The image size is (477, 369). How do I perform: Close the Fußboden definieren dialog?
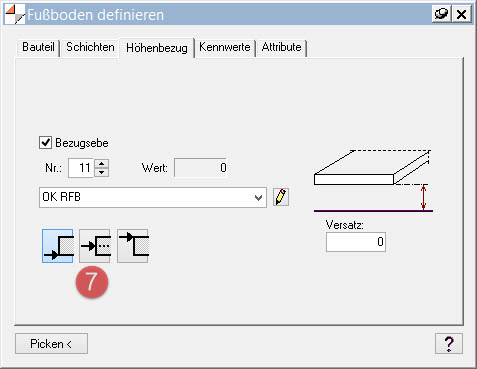tap(461, 14)
